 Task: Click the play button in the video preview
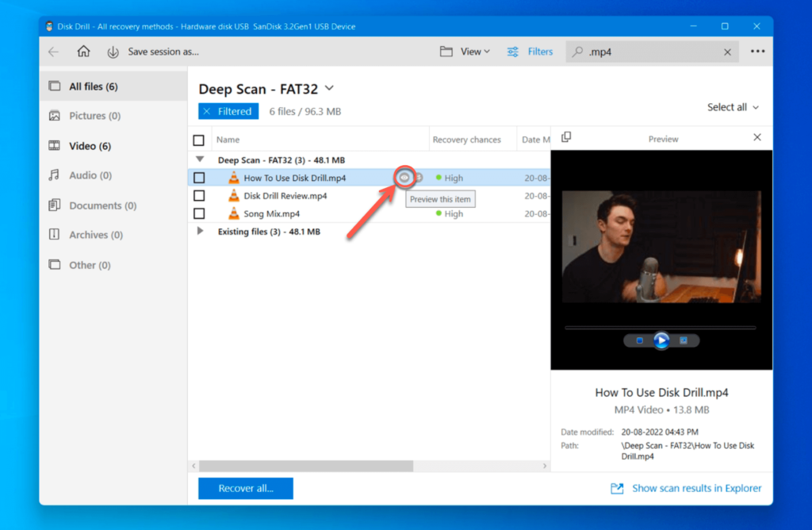coord(661,340)
